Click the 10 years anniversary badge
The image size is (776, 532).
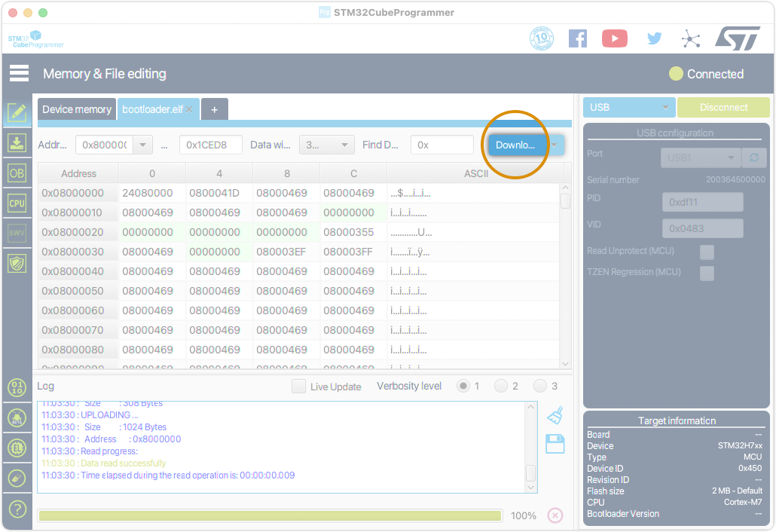tap(542, 38)
